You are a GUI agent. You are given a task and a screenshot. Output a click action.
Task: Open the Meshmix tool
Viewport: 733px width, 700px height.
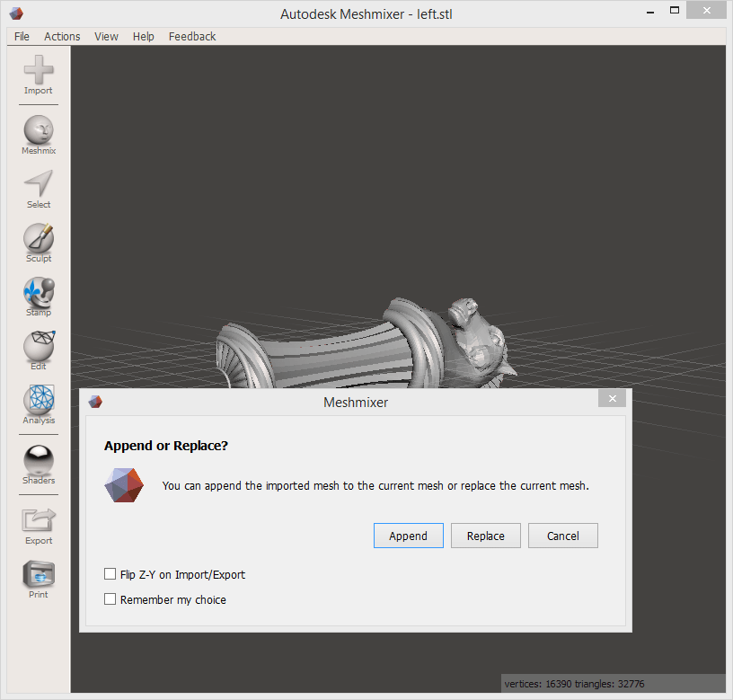point(39,135)
